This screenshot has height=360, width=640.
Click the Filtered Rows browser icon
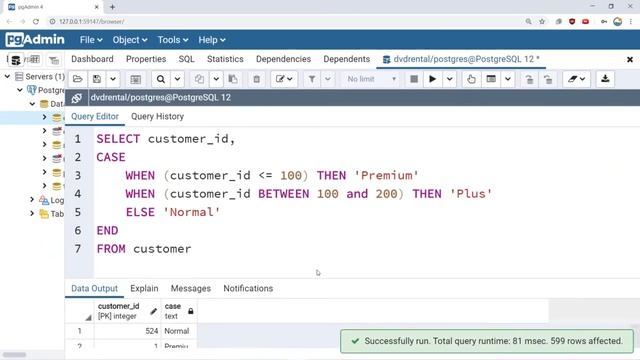(x=53, y=60)
